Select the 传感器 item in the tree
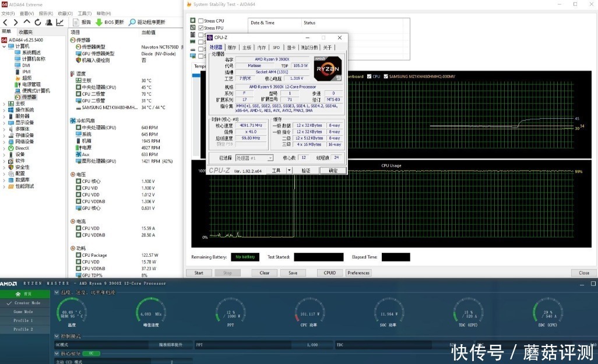This screenshot has height=364, width=598. coord(29,97)
